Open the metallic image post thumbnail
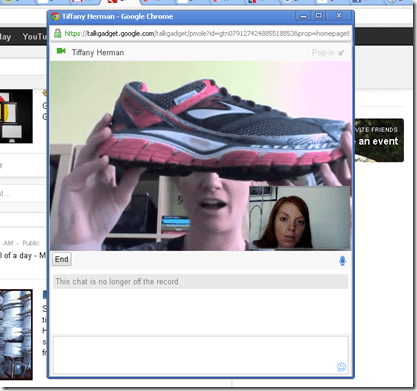The image size is (417, 391). [x=16, y=335]
